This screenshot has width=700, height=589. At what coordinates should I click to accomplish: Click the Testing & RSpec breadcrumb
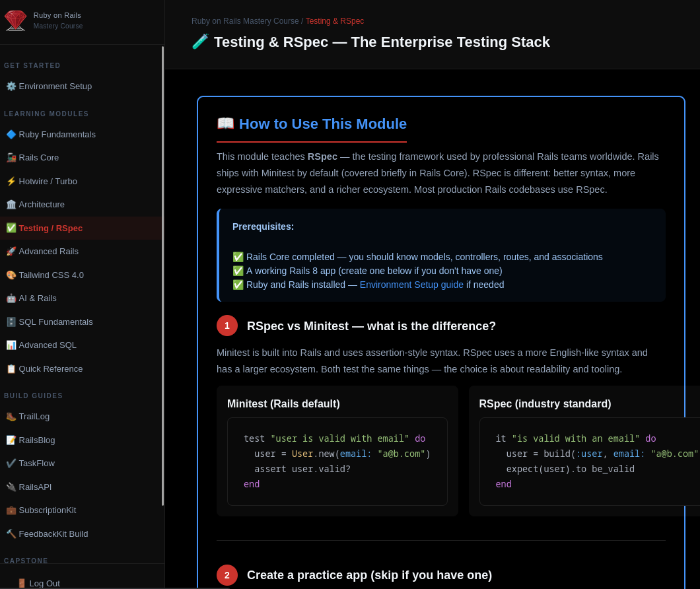point(334,21)
